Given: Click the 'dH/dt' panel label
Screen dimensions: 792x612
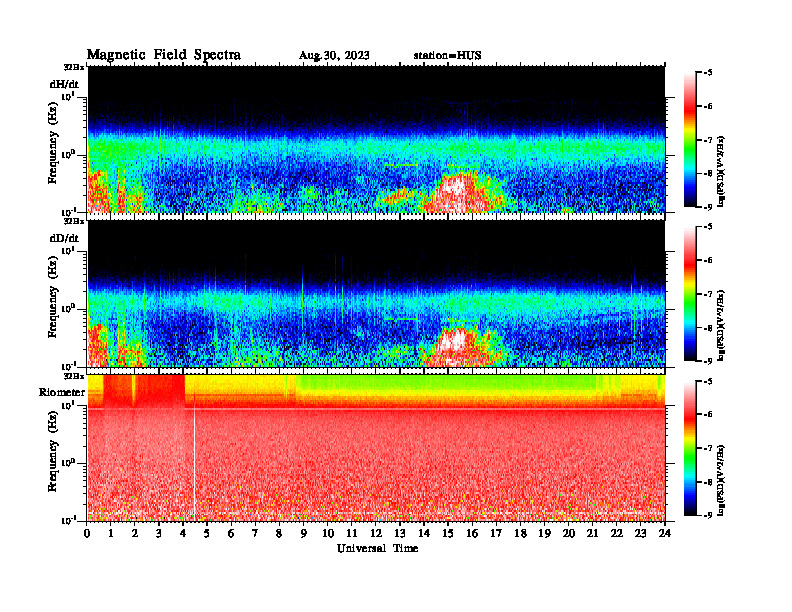Looking at the screenshot, I should (64, 84).
